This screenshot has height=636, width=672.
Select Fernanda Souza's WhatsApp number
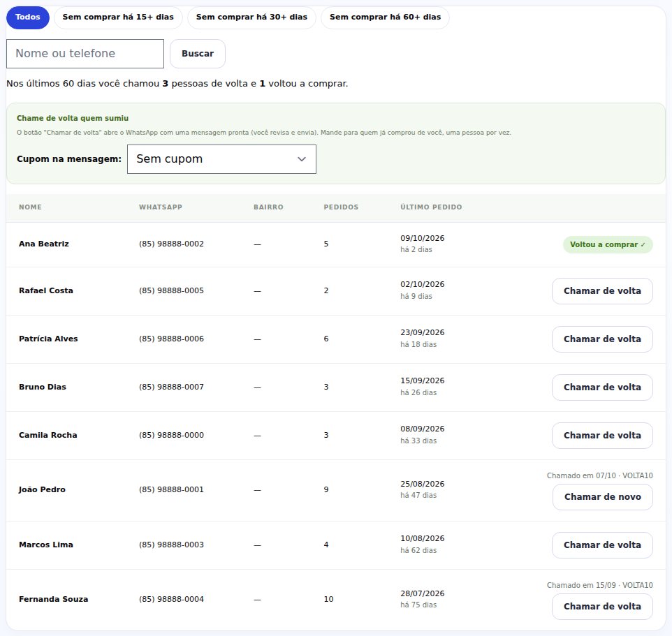[x=171, y=599]
